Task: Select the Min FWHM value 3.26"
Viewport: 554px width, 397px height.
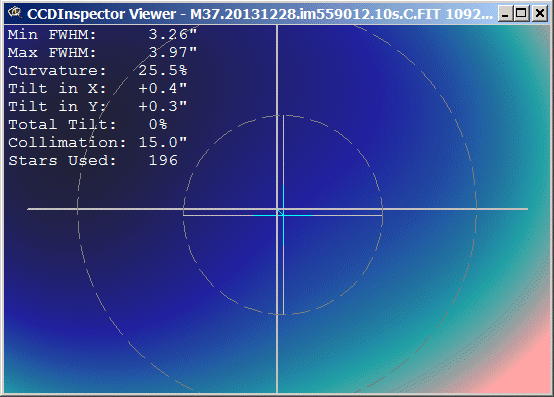Action: pos(172,34)
